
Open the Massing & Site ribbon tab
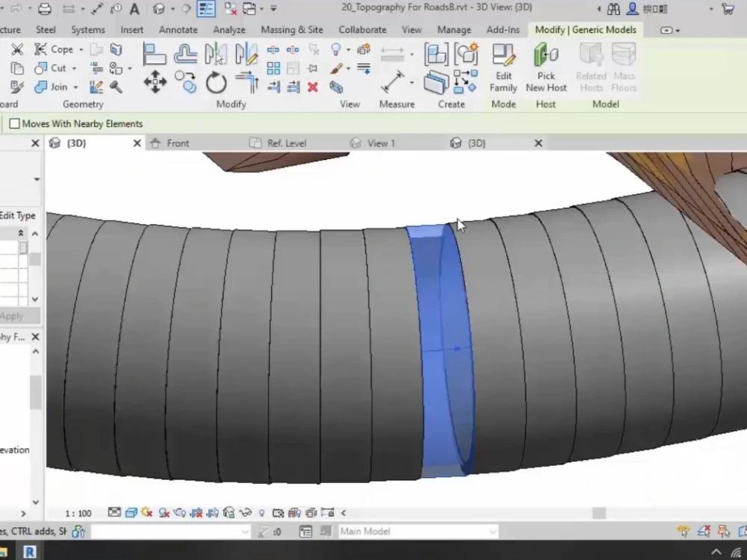(x=291, y=30)
